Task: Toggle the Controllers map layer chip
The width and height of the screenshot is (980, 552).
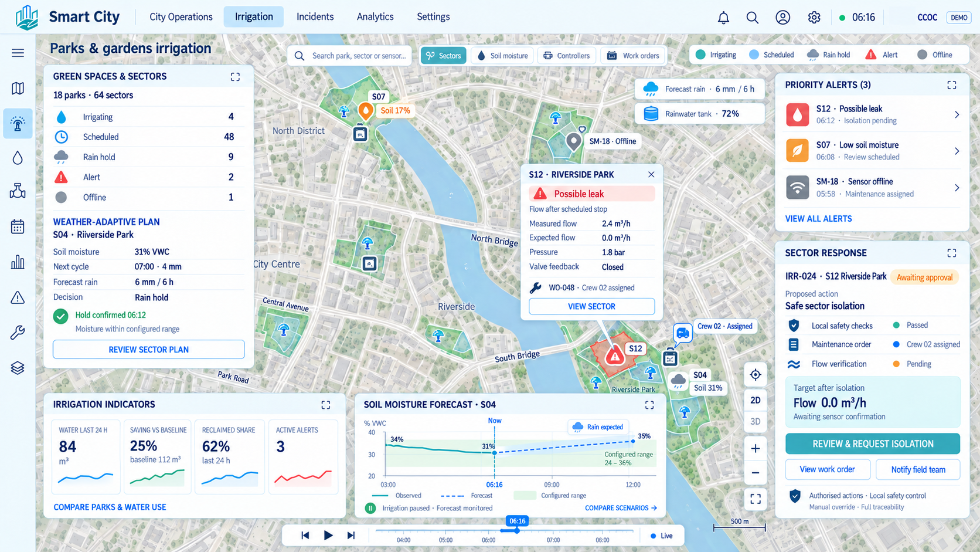Action: click(567, 56)
